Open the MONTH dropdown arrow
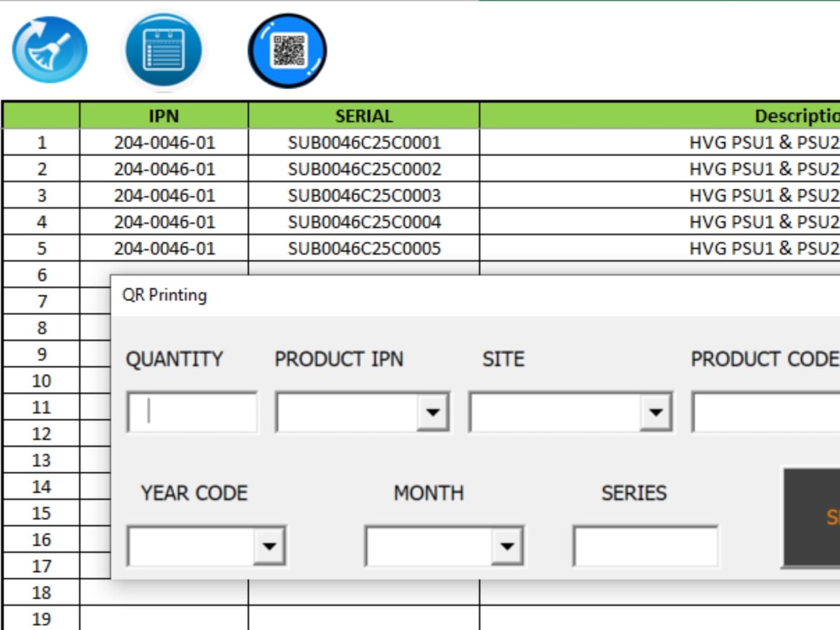Screen dimensions: 840x630 [507, 546]
